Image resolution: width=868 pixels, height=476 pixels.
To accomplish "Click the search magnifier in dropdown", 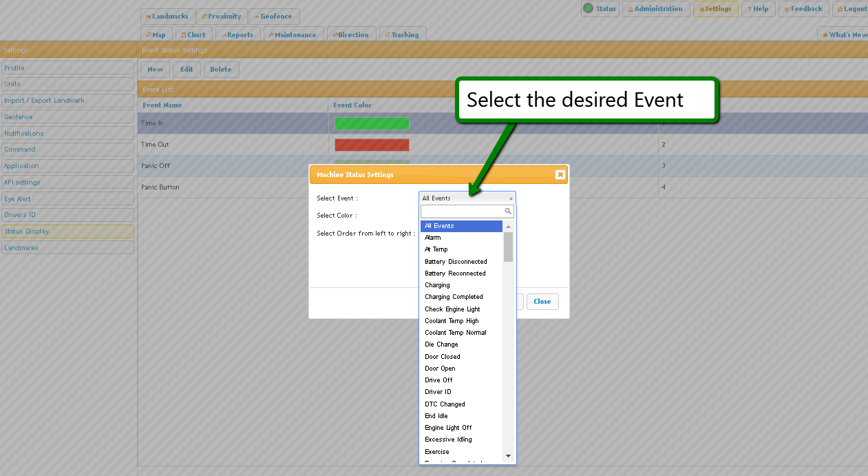I will (x=508, y=211).
